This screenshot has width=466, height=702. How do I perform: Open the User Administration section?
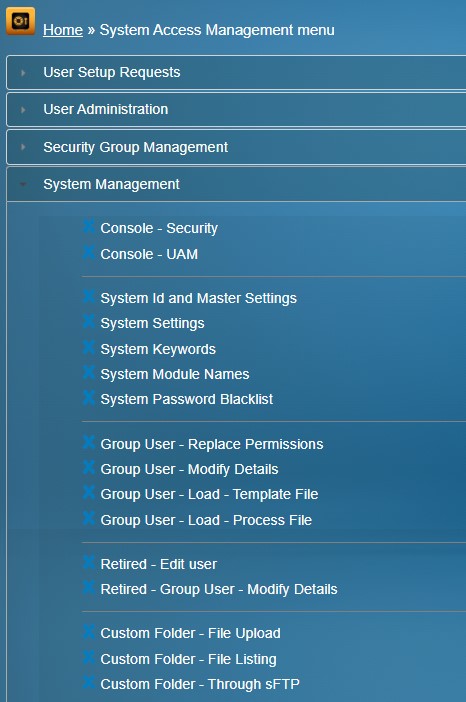click(236, 110)
